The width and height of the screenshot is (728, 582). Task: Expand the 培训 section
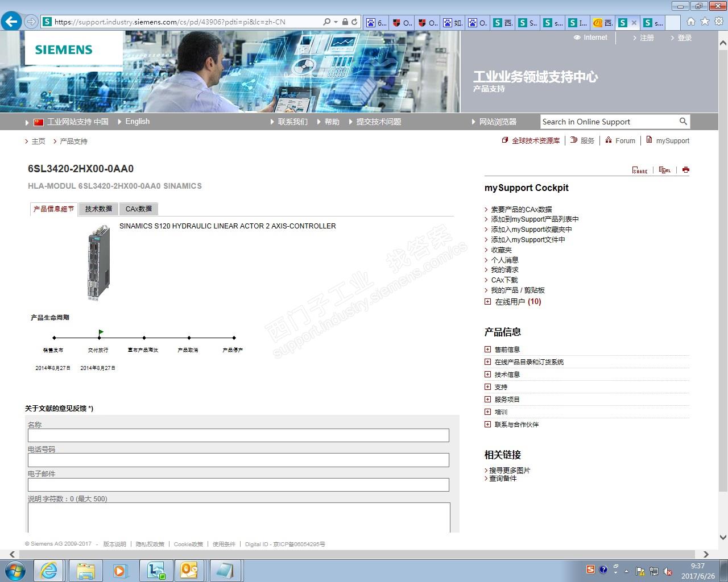click(x=487, y=412)
